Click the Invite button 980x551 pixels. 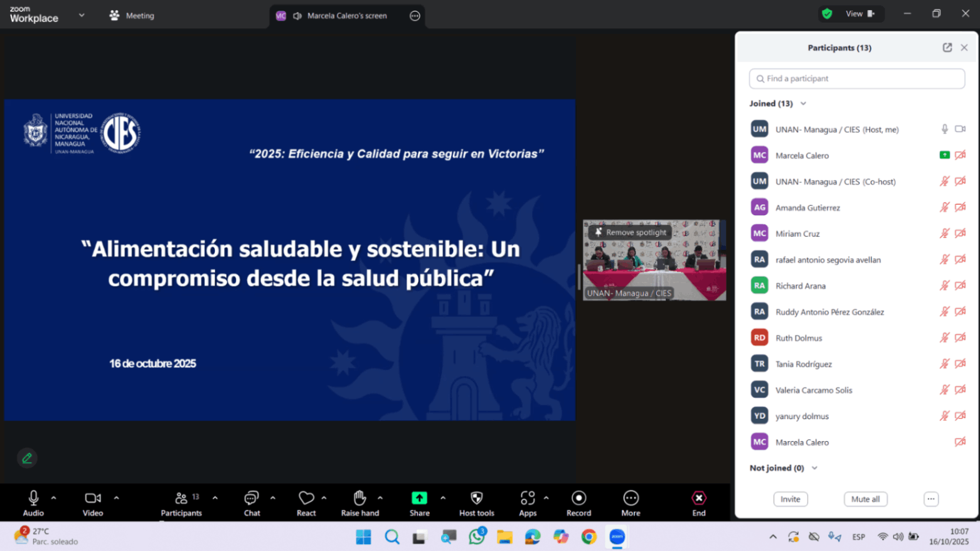790,499
